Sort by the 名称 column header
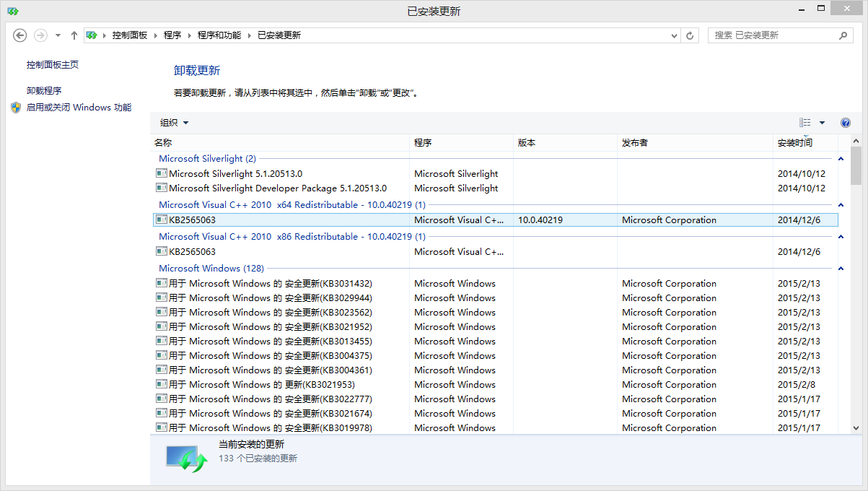This screenshot has width=868, height=491. [280, 142]
